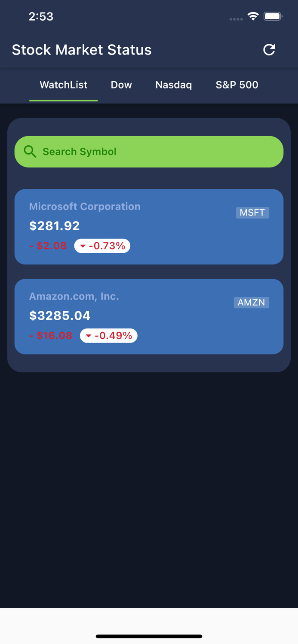Viewport: 298px width, 644px height.
Task: Select the S&P 500 tab
Action: [237, 85]
